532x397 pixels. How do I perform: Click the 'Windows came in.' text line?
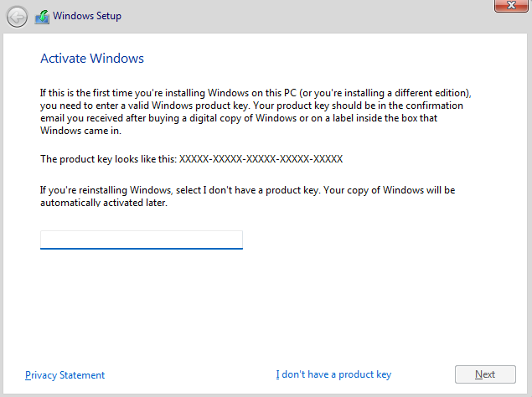80,131
